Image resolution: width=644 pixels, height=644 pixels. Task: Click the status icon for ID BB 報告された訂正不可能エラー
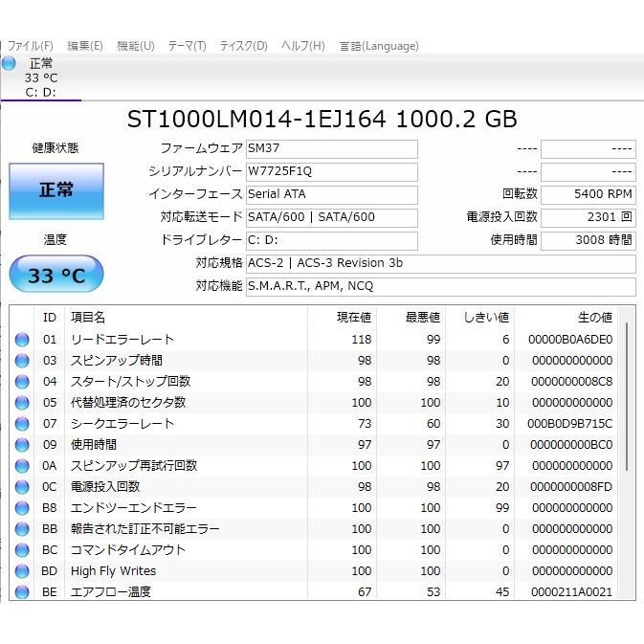coord(22,529)
